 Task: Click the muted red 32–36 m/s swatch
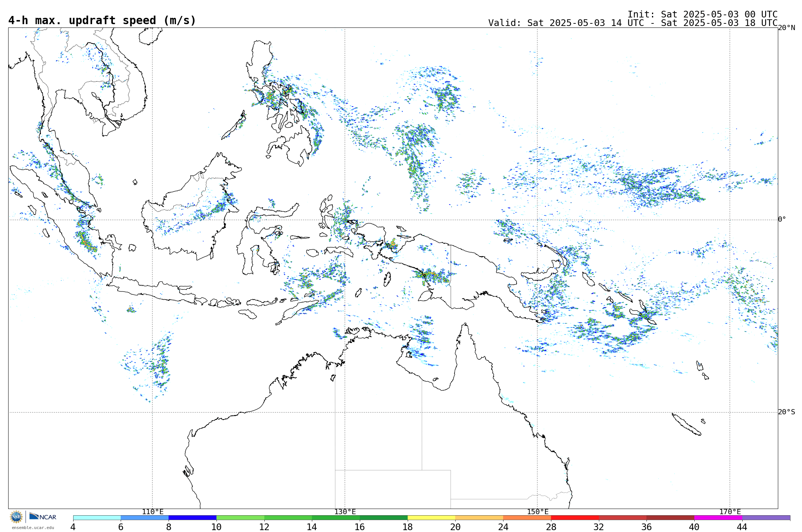coord(623,518)
